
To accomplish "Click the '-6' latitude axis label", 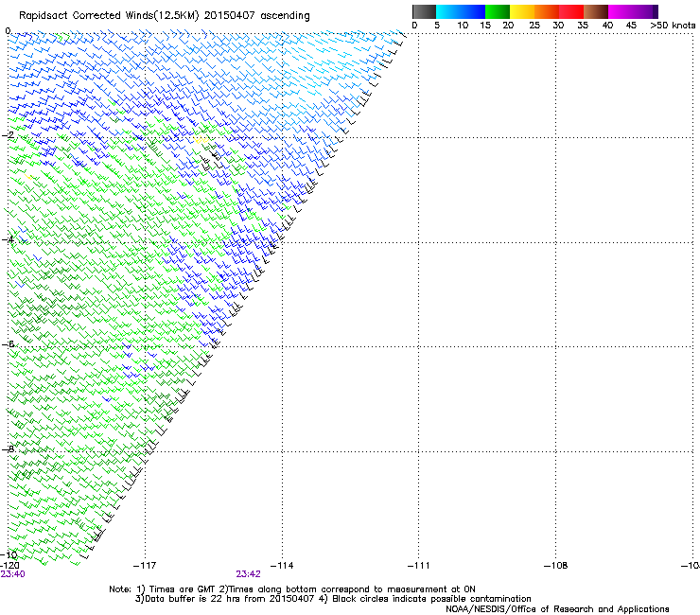I will pyautogui.click(x=8, y=343).
